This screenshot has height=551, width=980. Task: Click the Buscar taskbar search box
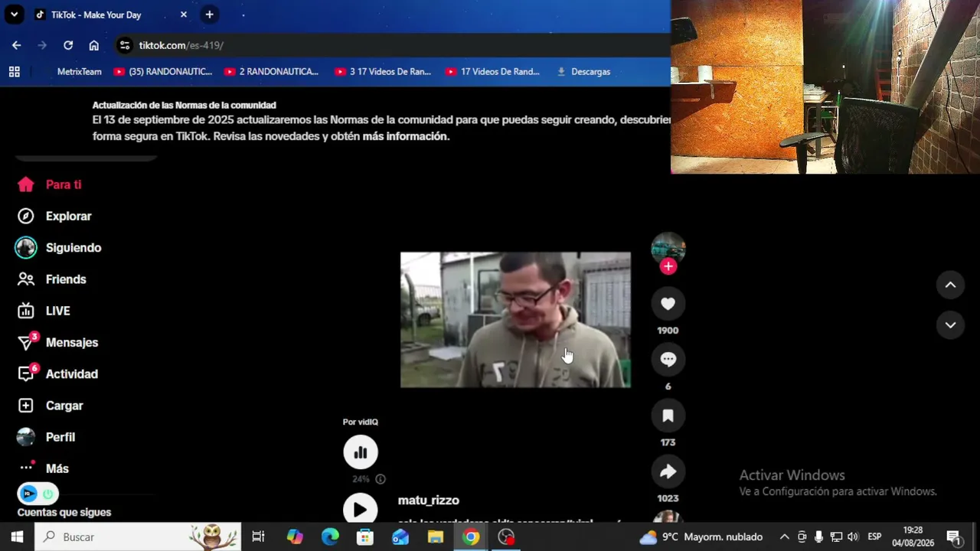[x=138, y=537]
